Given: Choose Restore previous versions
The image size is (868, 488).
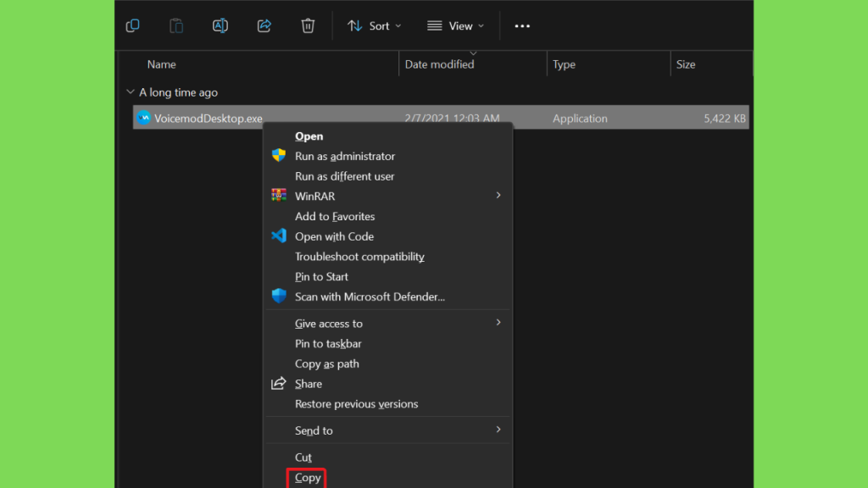Looking at the screenshot, I should (x=357, y=404).
